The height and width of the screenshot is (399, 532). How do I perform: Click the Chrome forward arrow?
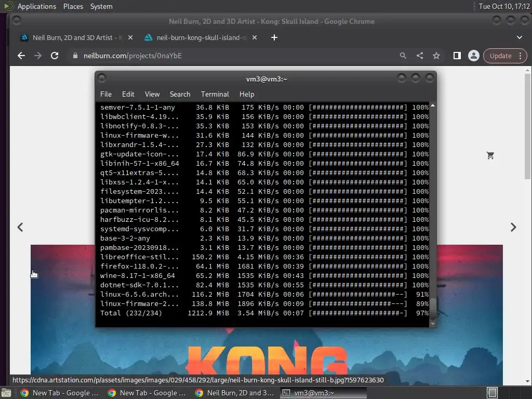coord(37,56)
